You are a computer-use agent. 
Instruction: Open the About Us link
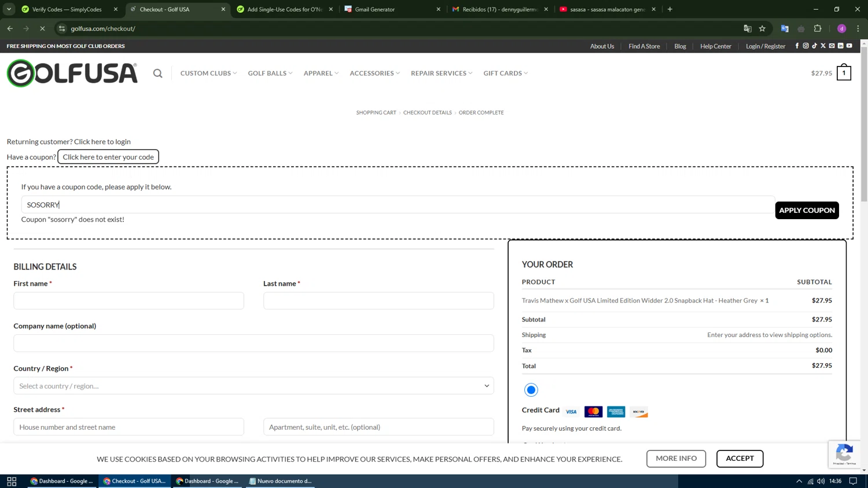(x=602, y=46)
